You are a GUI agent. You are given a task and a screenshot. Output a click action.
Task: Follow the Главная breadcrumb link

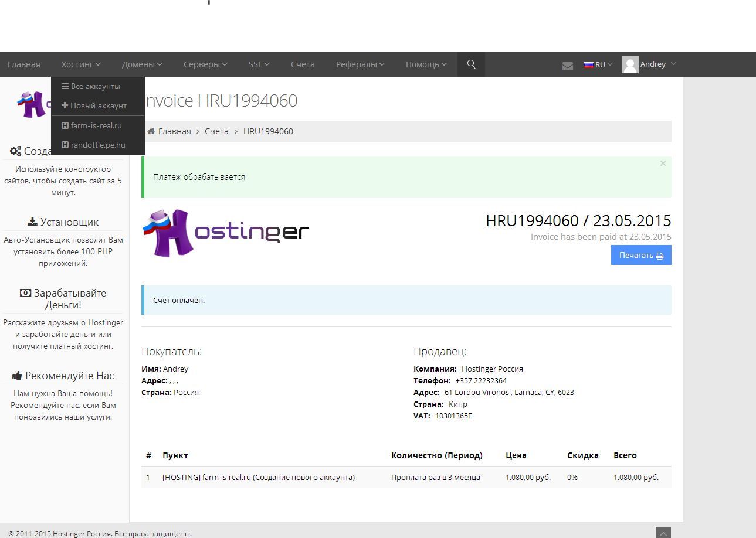click(x=174, y=131)
